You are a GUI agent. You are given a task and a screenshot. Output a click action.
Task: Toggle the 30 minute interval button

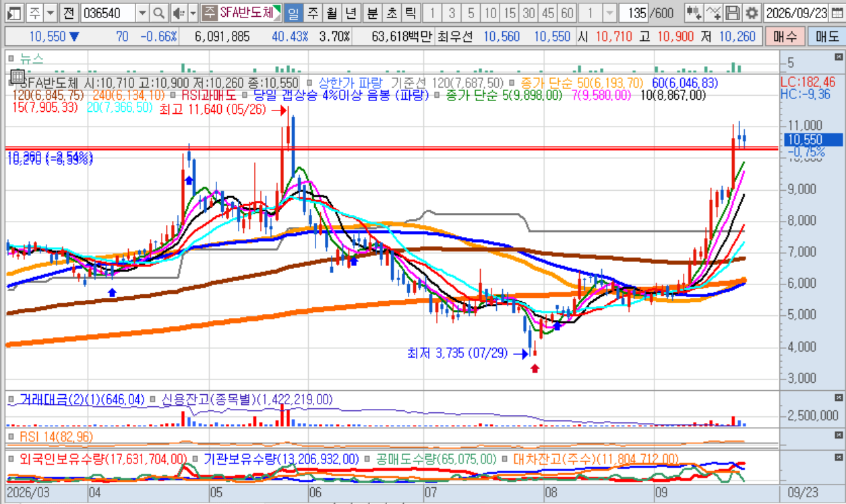click(x=528, y=13)
